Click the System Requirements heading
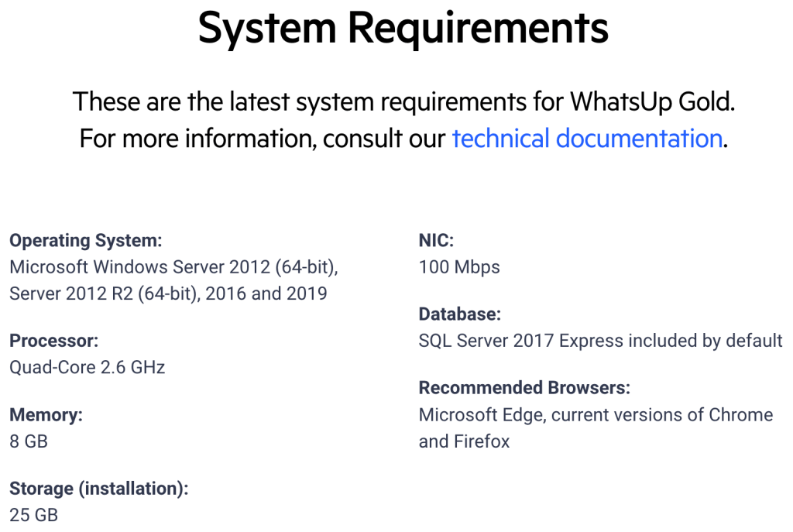 click(403, 28)
